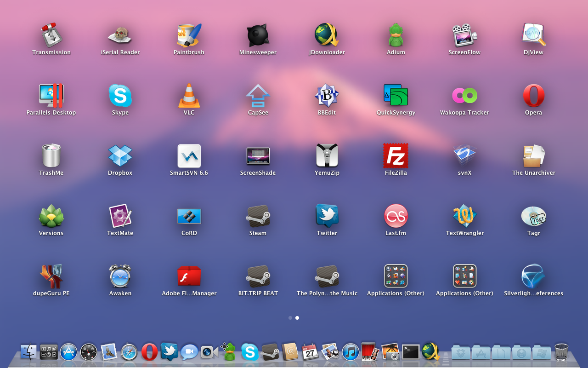Launch the App Store from the Dock
Viewport: 588px width, 368px height.
pos(69,352)
